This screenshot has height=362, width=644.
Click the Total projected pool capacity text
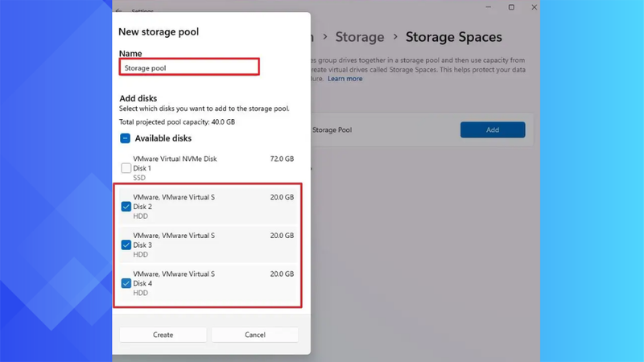pos(177,122)
